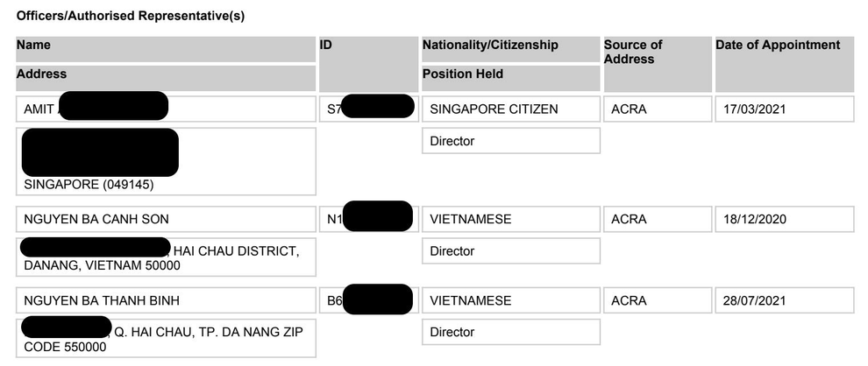The width and height of the screenshot is (868, 366).
Task: Select the Date of Appointment header
Action: pos(778,46)
